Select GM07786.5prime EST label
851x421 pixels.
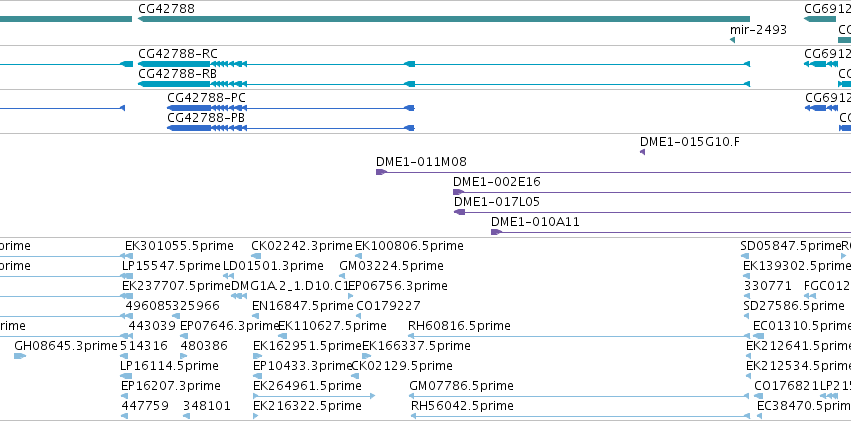click(462, 386)
